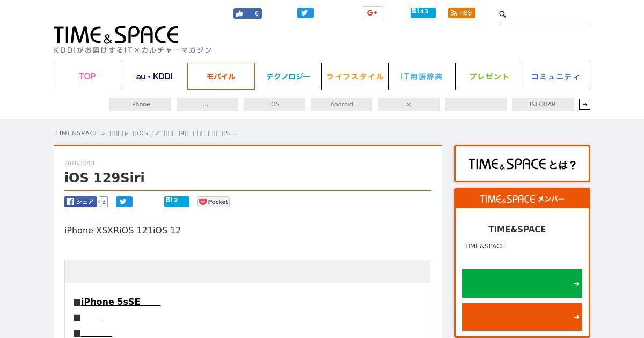Open the ライフスタイル navigation tab
This screenshot has width=644, height=338.
coord(355,76)
